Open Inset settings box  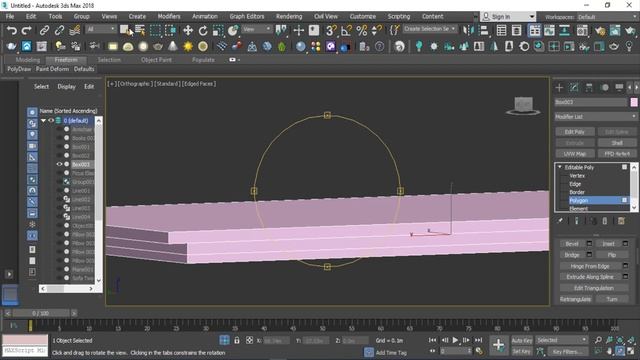625,244
